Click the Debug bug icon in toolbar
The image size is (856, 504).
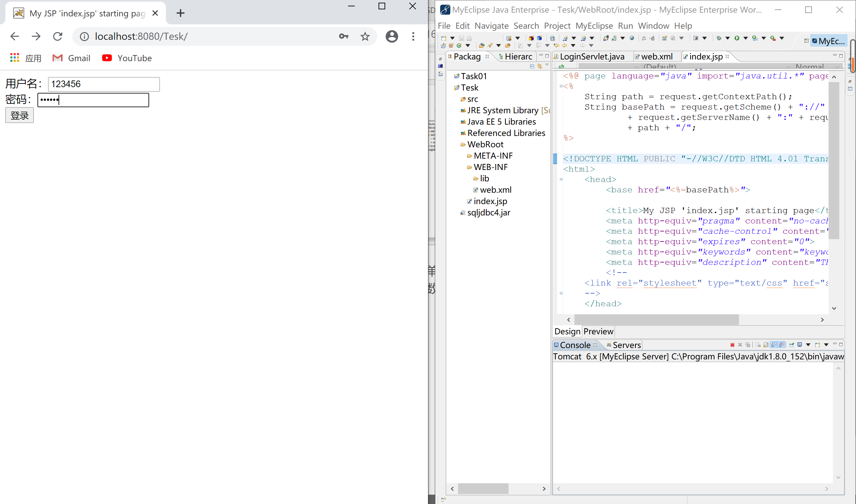[719, 38]
